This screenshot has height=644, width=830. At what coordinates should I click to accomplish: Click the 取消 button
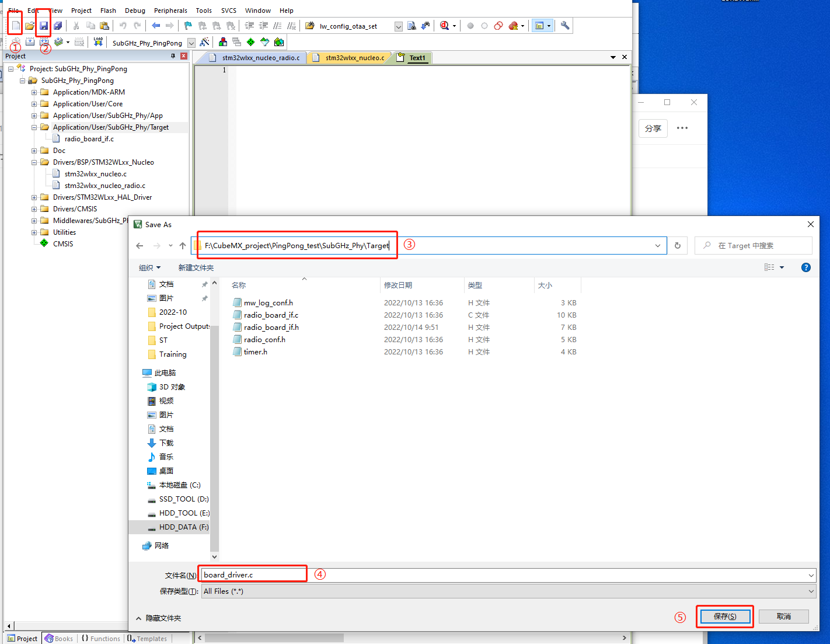(784, 617)
